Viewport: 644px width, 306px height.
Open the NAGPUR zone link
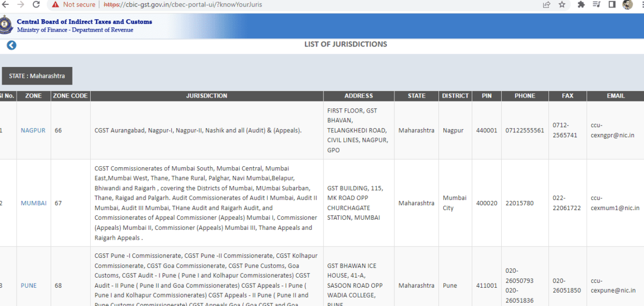33,130
